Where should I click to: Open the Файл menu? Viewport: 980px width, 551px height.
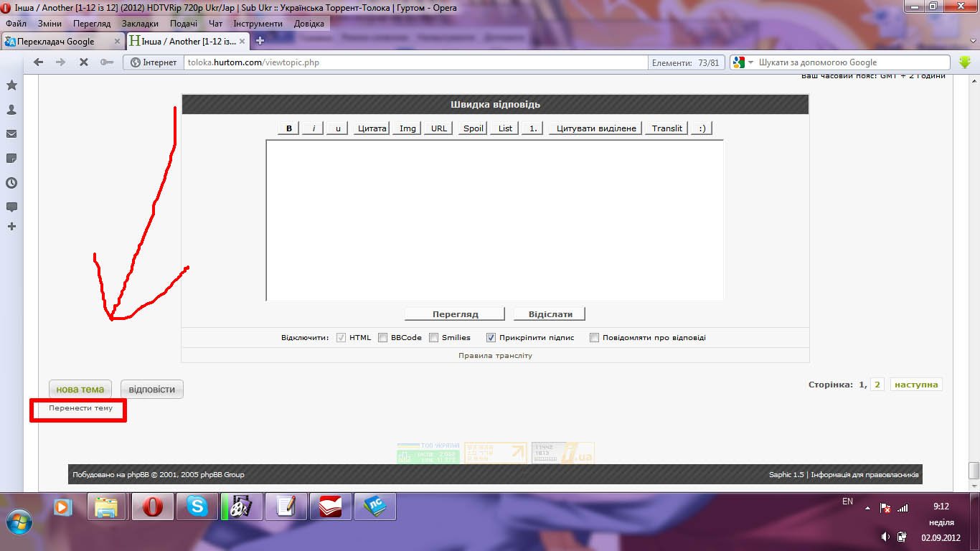coord(16,24)
